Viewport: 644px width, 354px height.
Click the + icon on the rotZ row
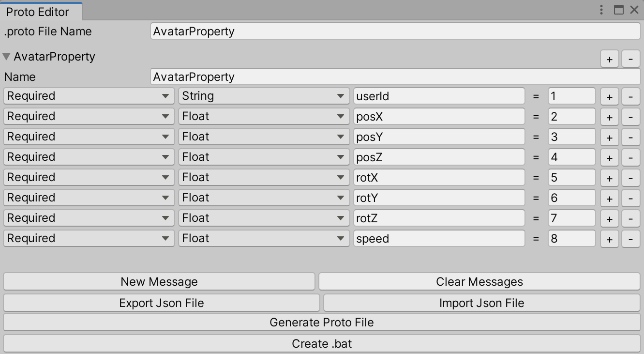[609, 218]
